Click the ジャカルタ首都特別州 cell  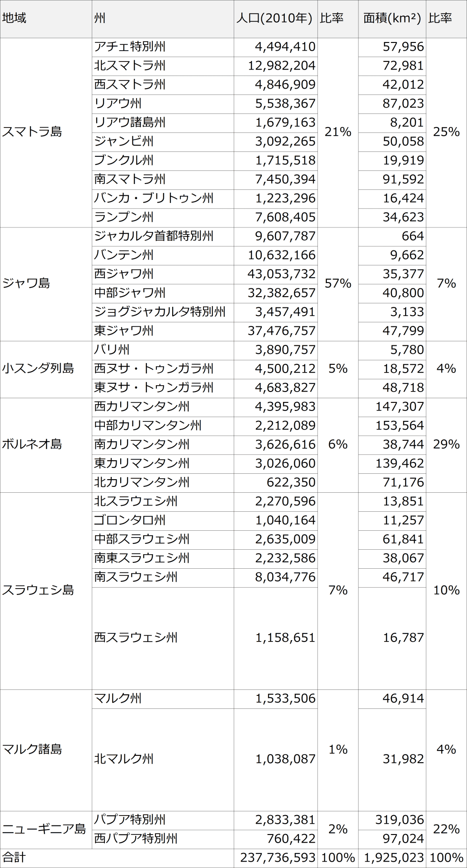click(x=163, y=236)
